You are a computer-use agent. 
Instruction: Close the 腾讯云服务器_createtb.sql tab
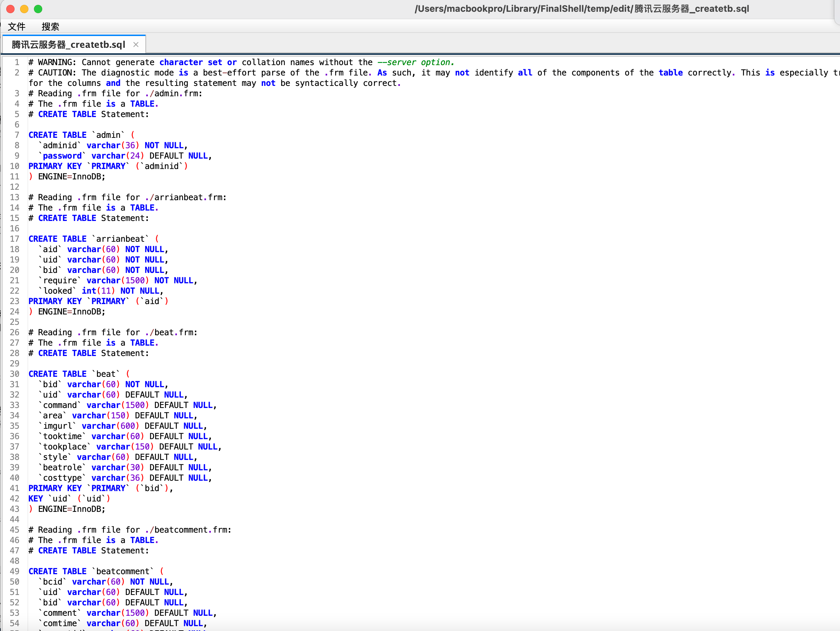point(136,44)
